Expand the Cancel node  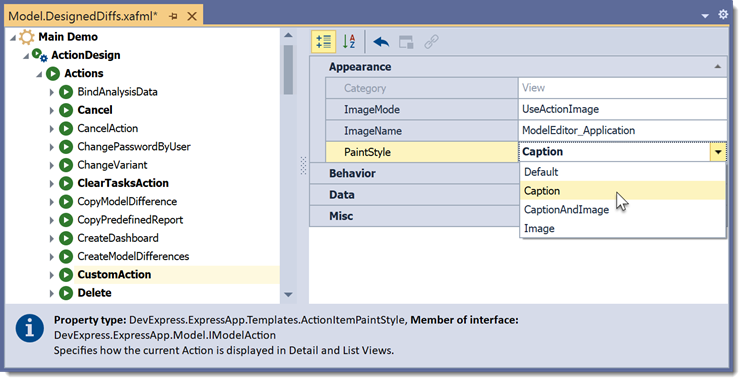pos(51,110)
